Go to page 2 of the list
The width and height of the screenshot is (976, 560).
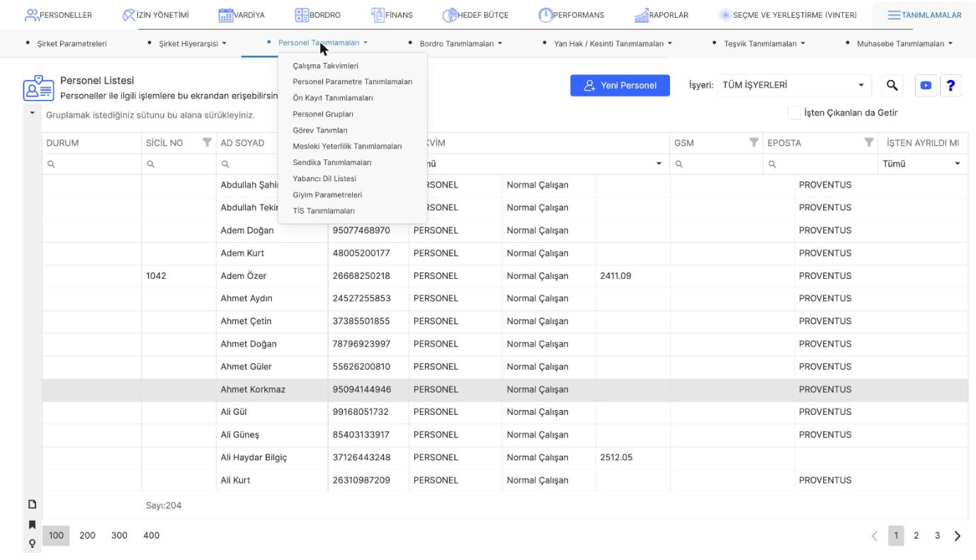(915, 536)
